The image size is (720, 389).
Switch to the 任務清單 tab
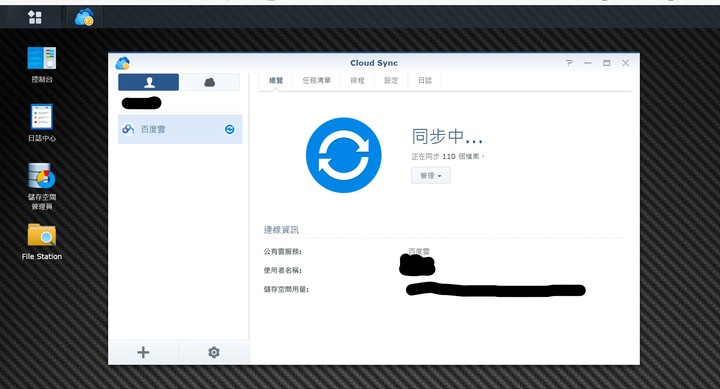316,80
